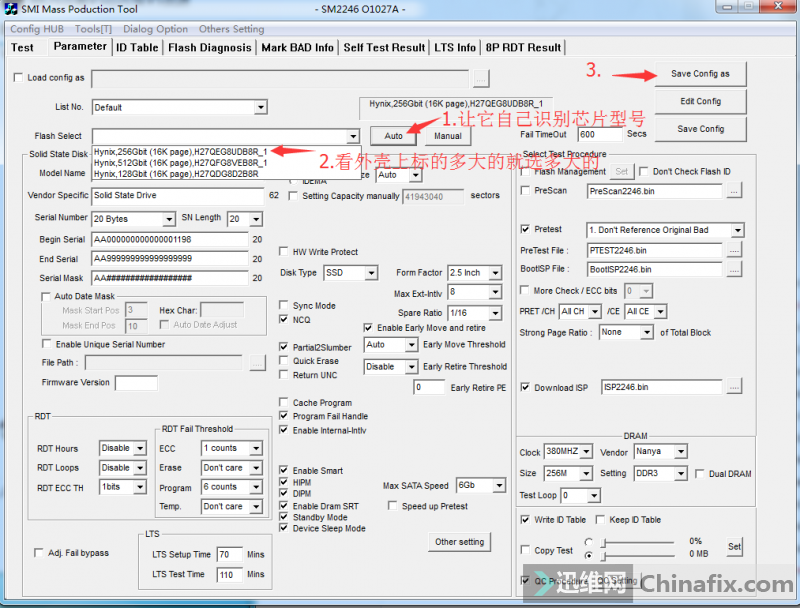The width and height of the screenshot is (800, 608).
Task: Click the Edit Config button
Action: pos(700,102)
